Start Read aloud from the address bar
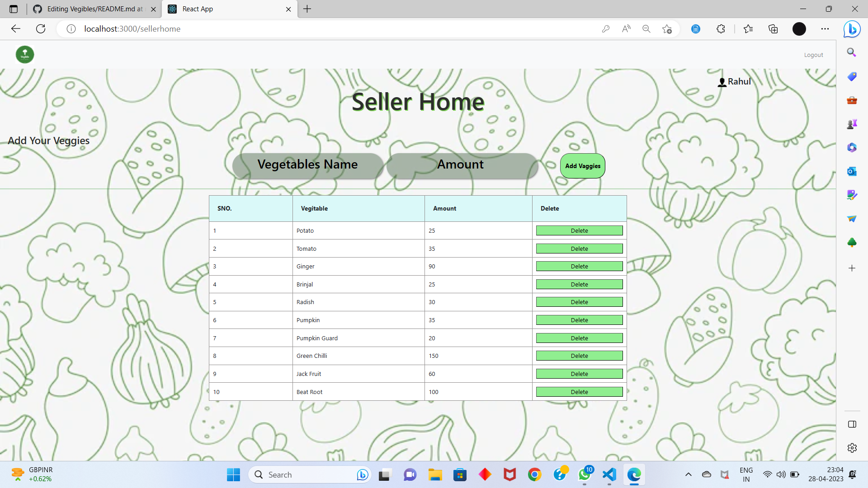This screenshot has height=488, width=868. pos(626,28)
